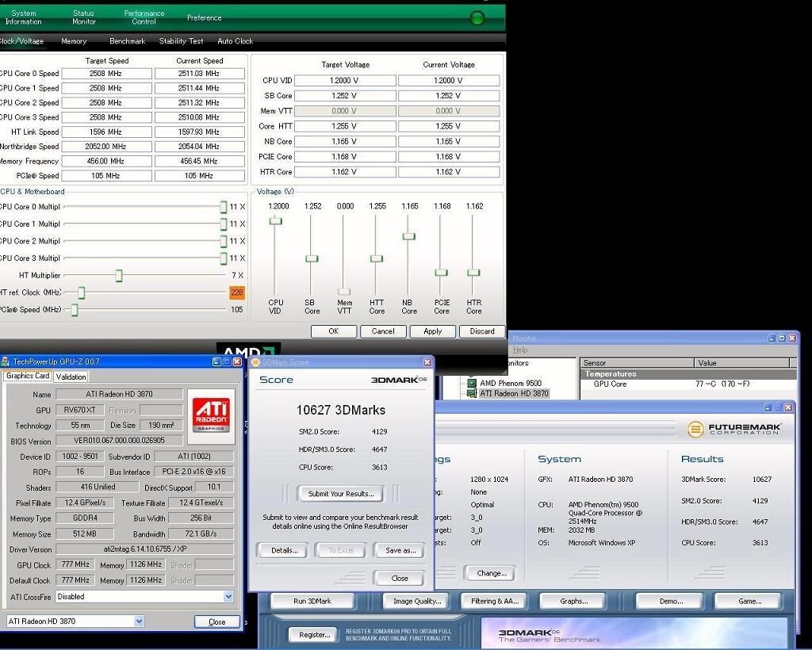Discard the OverDrive changes
The image size is (812, 650).
click(482, 331)
